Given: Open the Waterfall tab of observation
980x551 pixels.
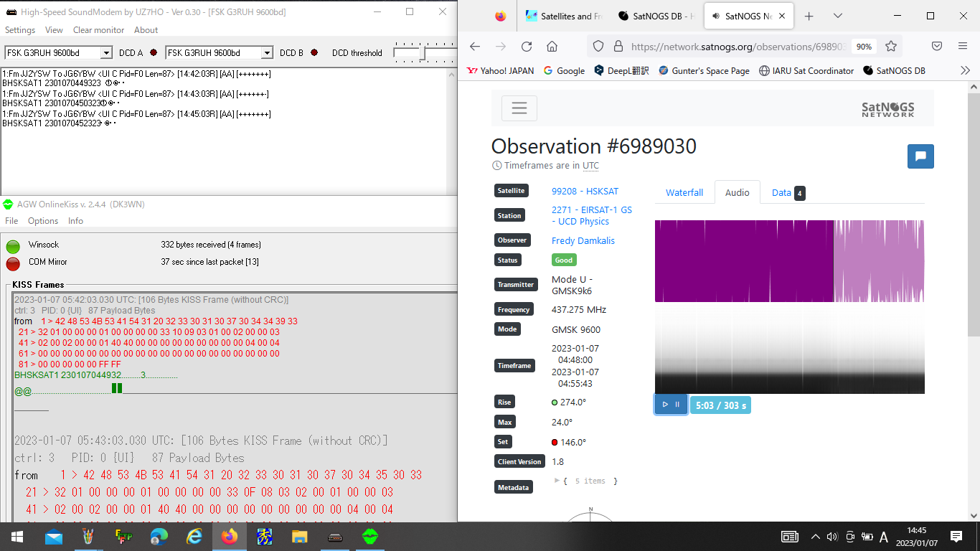Looking at the screenshot, I should coord(684,192).
